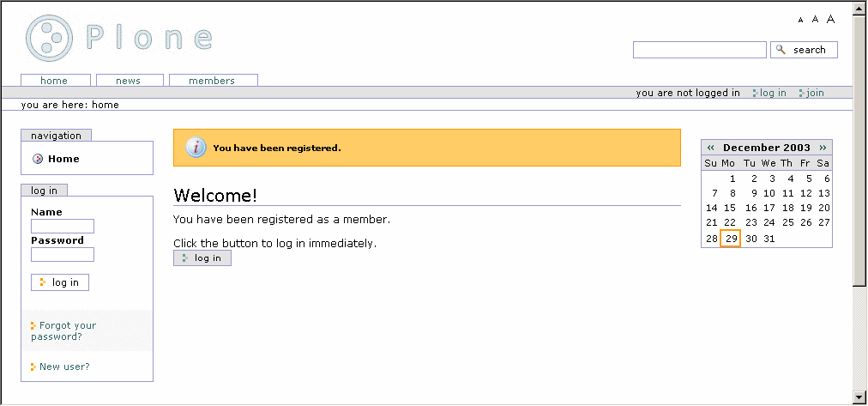Viewport: 868px width, 406px height.
Task: Open the news tab
Action: pos(128,81)
